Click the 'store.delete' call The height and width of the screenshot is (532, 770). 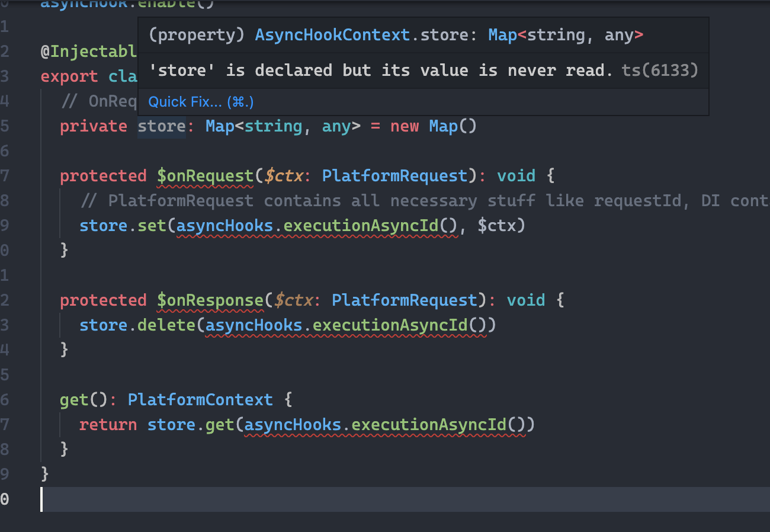pyautogui.click(x=137, y=325)
